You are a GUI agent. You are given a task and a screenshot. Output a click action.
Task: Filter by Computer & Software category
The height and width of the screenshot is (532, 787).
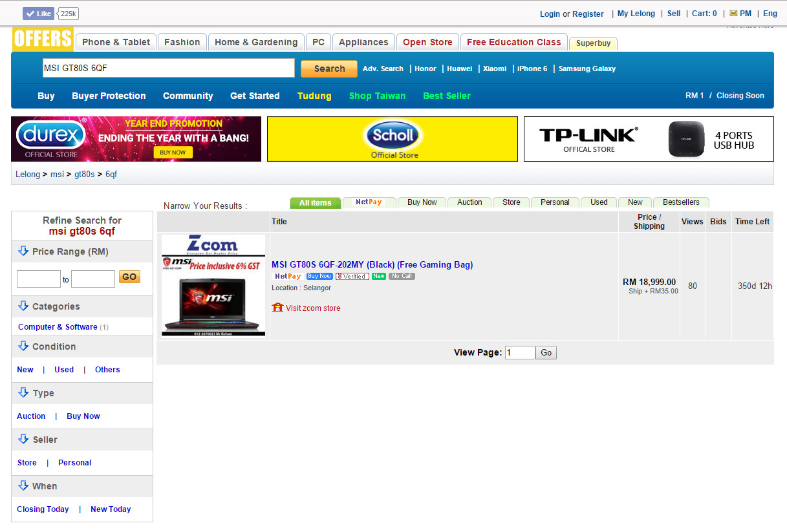click(x=58, y=327)
